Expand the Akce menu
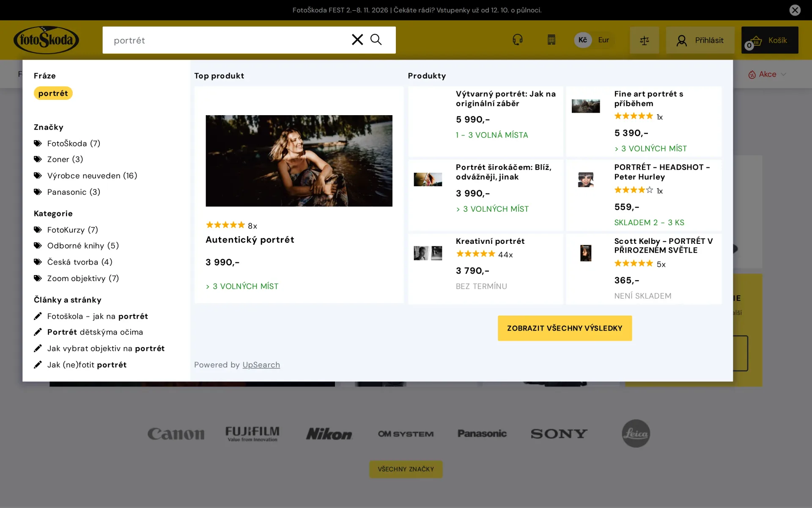The width and height of the screenshot is (812, 508). (767, 74)
